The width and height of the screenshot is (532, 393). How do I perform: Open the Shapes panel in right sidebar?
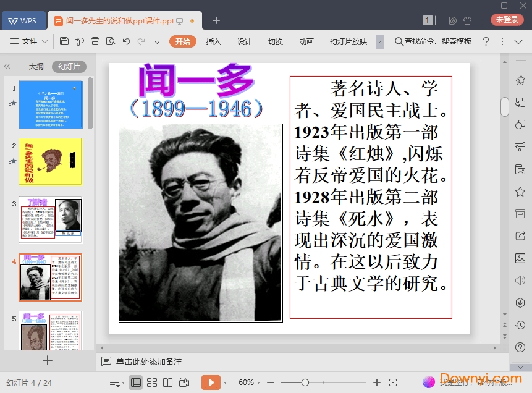click(520, 124)
